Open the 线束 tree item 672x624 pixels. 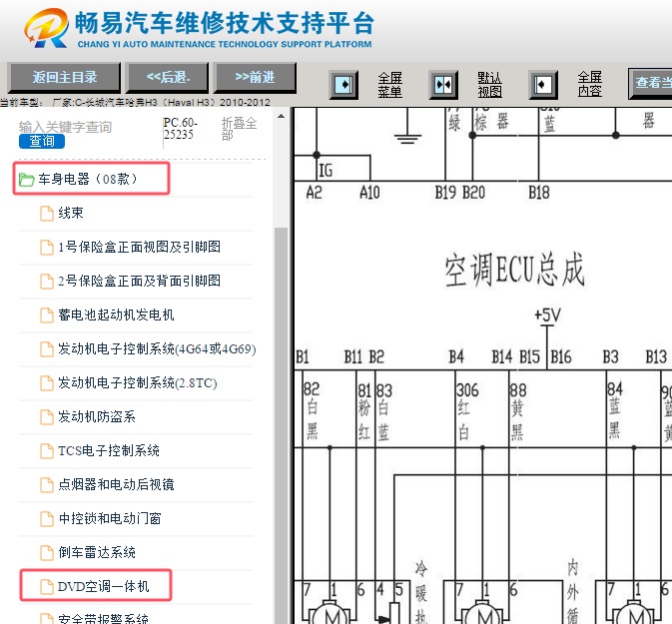71,213
